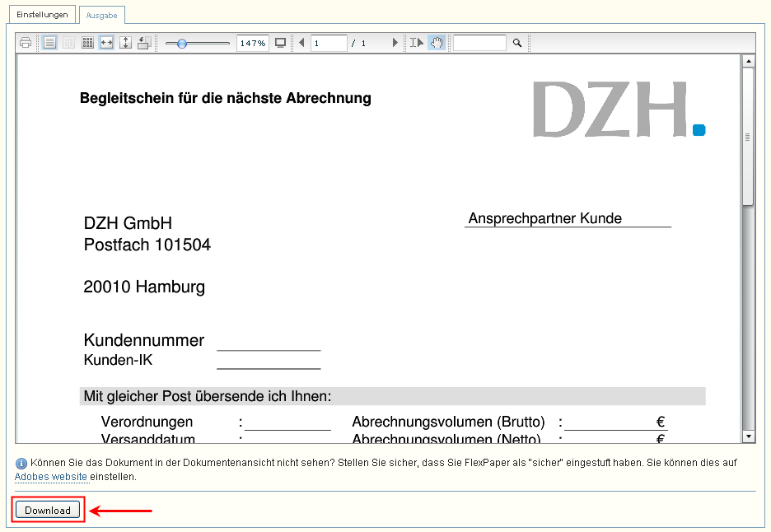Open the Einstellungen tab
Image resolution: width=771 pixels, height=532 pixels.
click(42, 14)
